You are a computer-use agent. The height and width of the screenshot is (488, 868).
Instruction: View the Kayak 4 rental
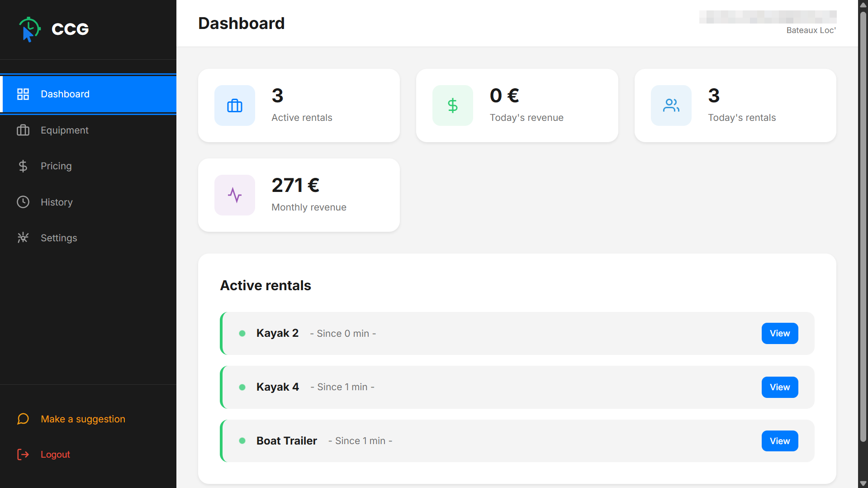point(780,388)
